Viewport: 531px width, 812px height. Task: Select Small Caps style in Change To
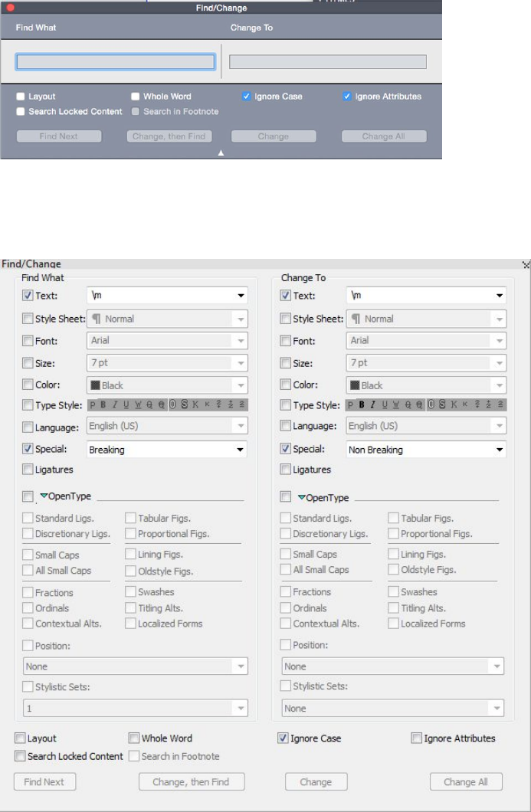[x=465, y=405]
